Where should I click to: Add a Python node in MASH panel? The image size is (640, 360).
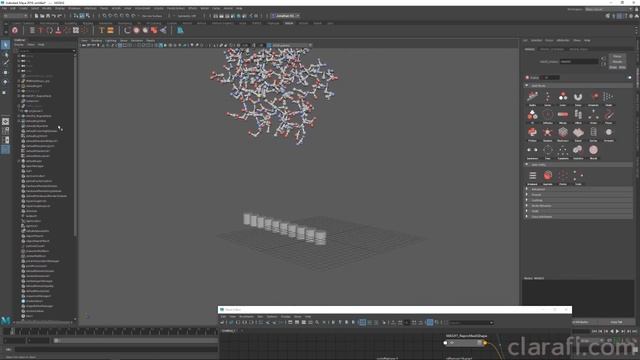point(532,133)
